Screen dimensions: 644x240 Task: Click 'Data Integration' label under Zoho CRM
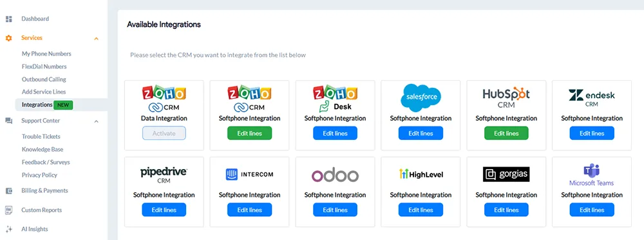pos(164,119)
